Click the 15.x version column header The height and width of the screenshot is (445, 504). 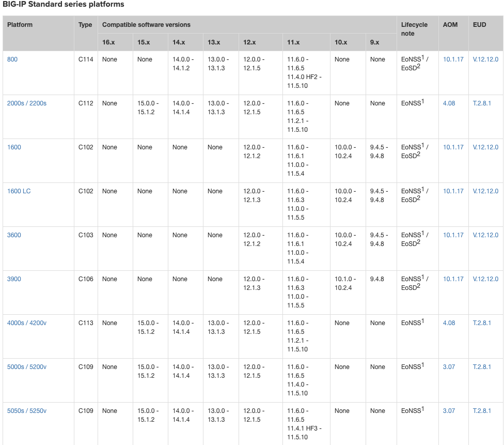[x=150, y=42]
